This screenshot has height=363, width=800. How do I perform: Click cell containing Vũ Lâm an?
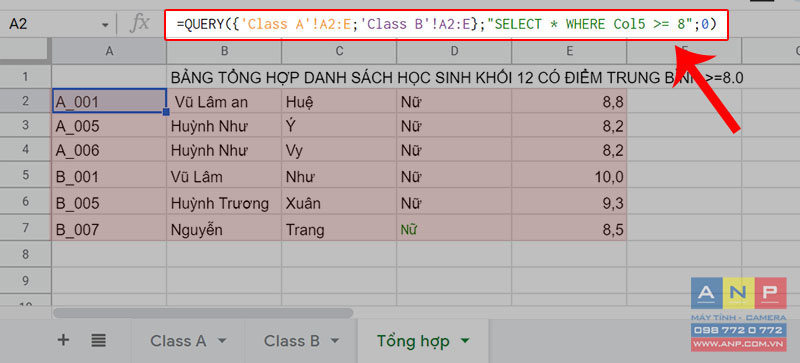pyautogui.click(x=224, y=102)
